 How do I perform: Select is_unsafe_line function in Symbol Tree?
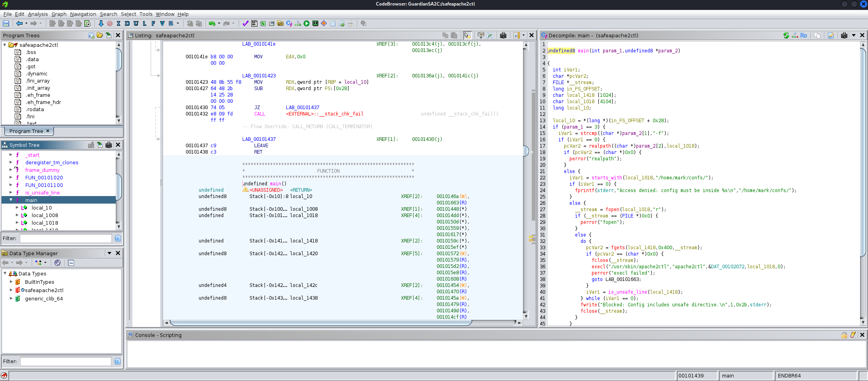(42, 192)
